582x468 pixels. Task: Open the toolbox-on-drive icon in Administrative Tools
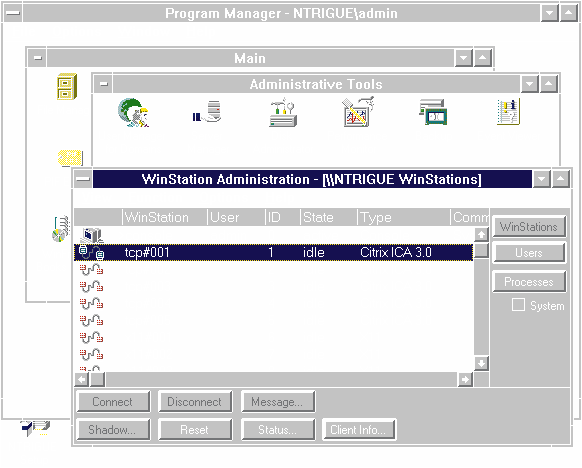[x=283, y=112]
